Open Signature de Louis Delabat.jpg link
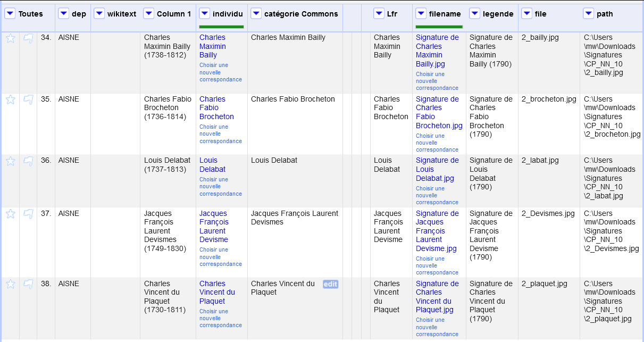 click(x=437, y=169)
